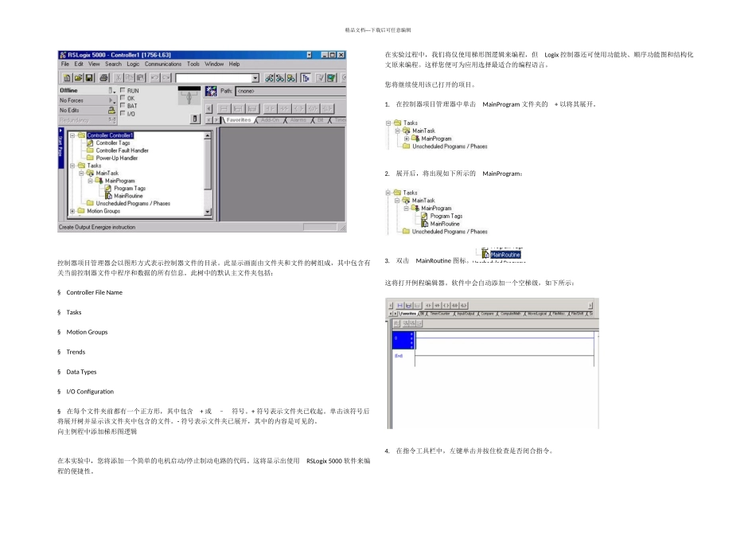Open the vertical Start Page tab

pos(60,148)
